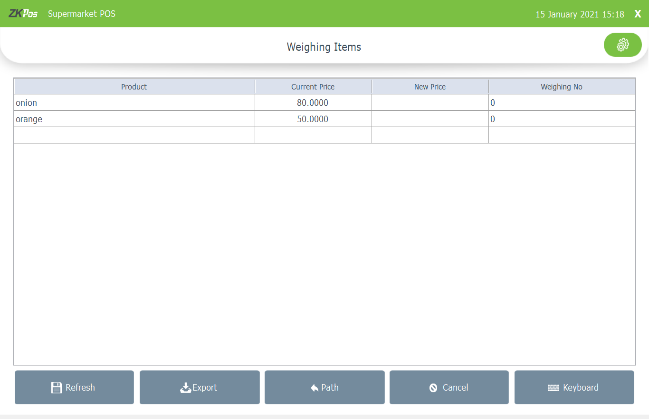
Task: Sort by the Current Price column header
Action: pyautogui.click(x=313, y=87)
